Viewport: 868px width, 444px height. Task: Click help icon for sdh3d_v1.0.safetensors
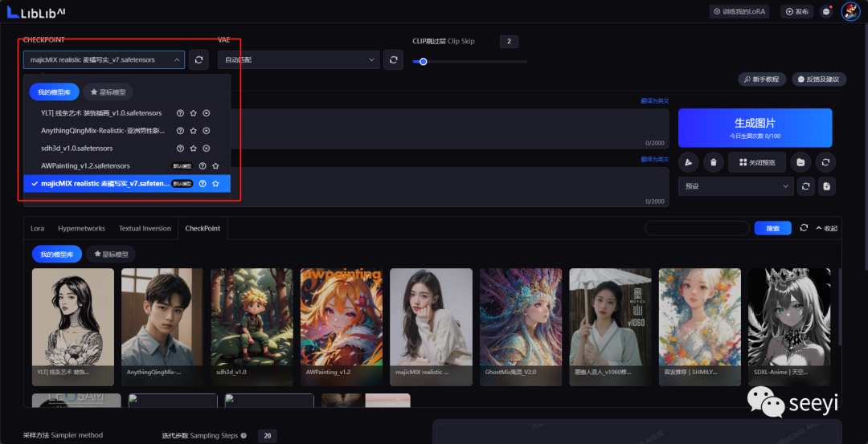tap(181, 149)
